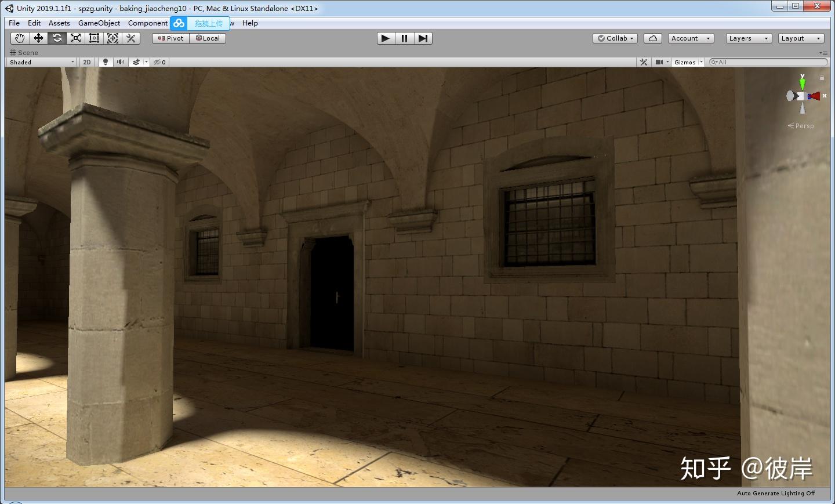Step forward one frame
The width and height of the screenshot is (835, 504).
(423, 38)
